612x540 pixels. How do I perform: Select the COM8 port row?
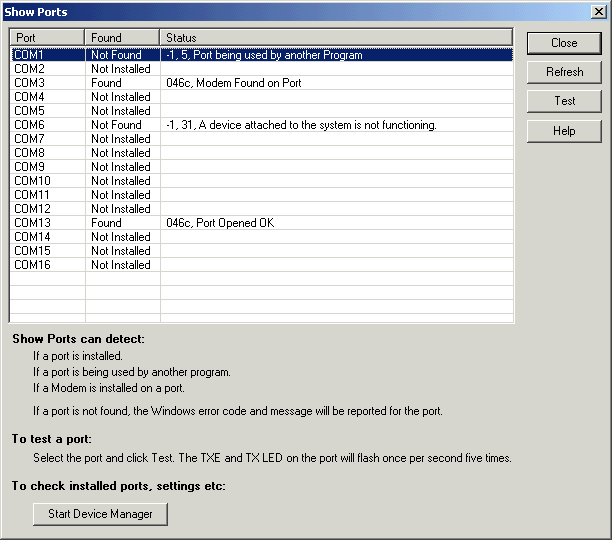262,153
